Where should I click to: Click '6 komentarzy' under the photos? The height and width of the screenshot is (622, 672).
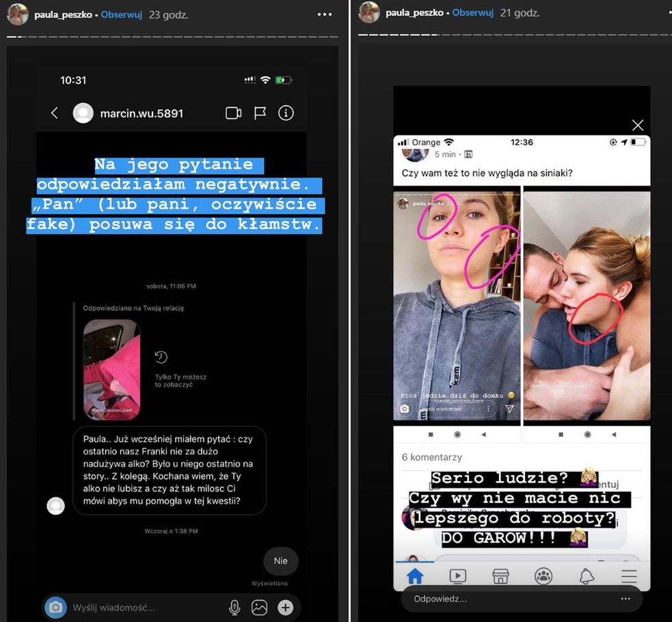click(x=431, y=457)
